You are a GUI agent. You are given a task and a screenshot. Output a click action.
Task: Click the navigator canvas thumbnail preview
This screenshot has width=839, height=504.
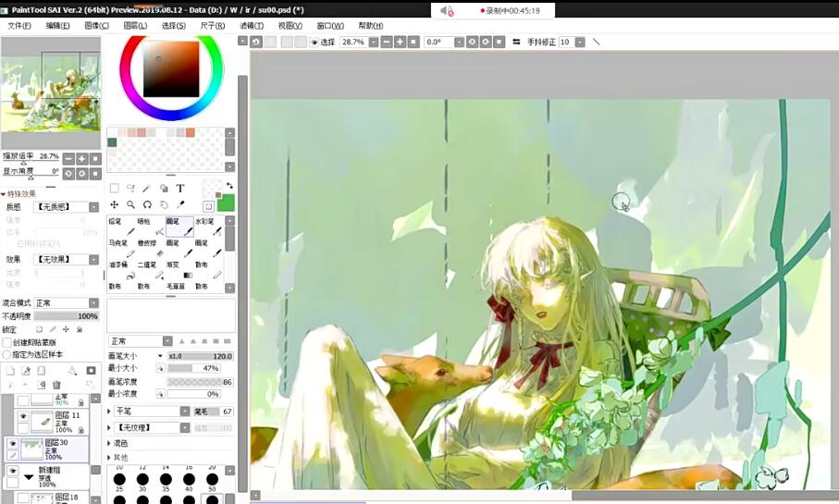click(51, 92)
